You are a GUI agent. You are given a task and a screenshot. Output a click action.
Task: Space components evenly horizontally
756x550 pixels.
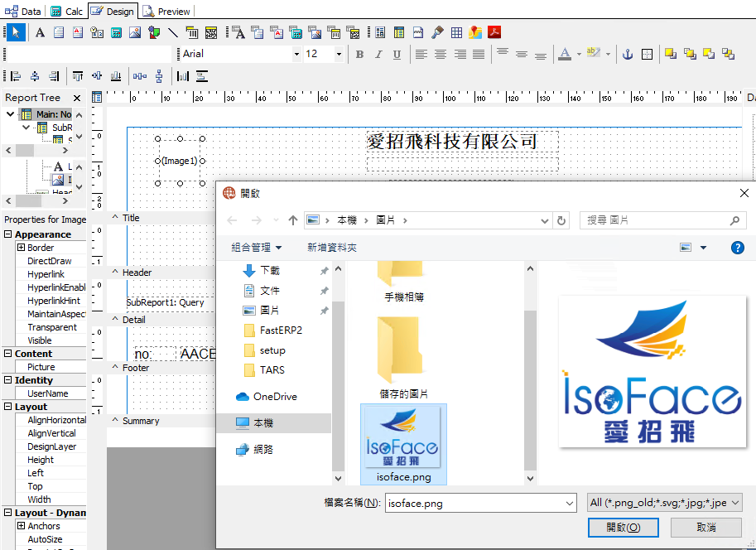click(x=140, y=76)
